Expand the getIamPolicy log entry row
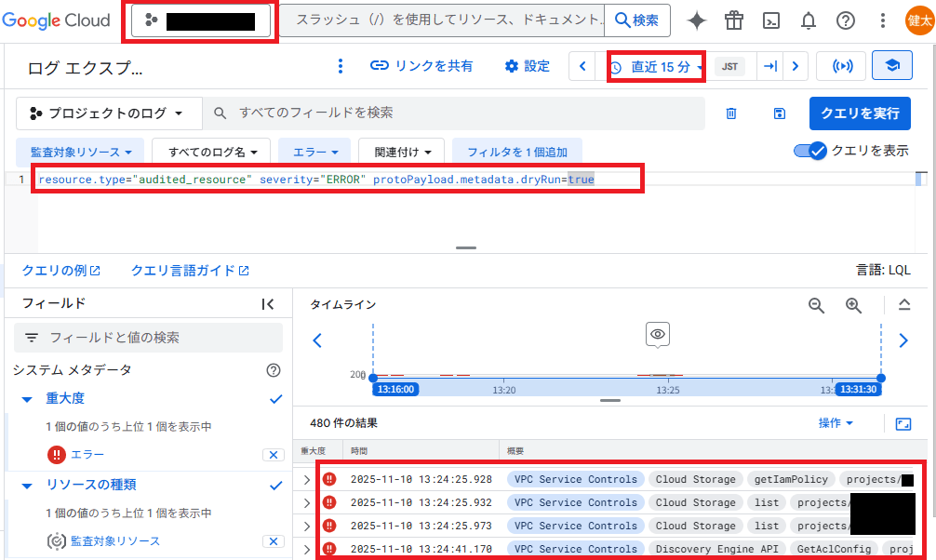This screenshot has width=936, height=560. point(306,480)
